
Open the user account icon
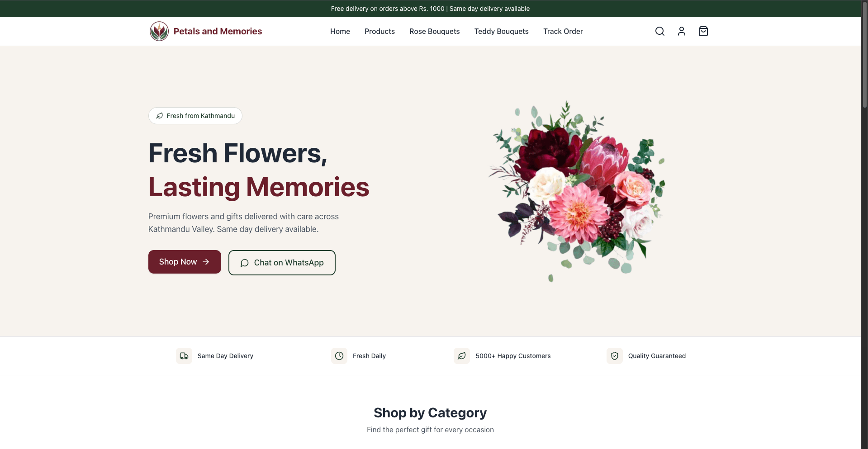682,31
